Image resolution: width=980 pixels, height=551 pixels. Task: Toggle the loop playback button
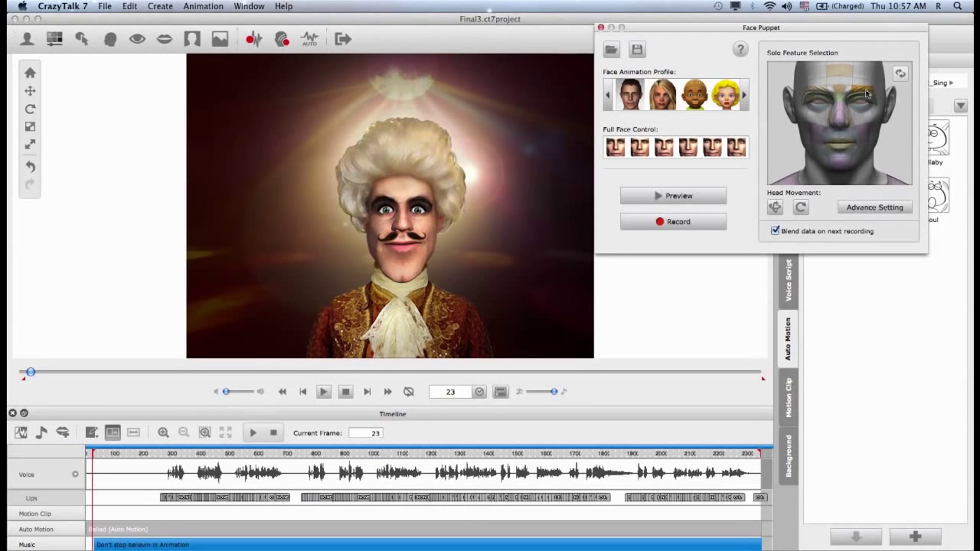408,392
